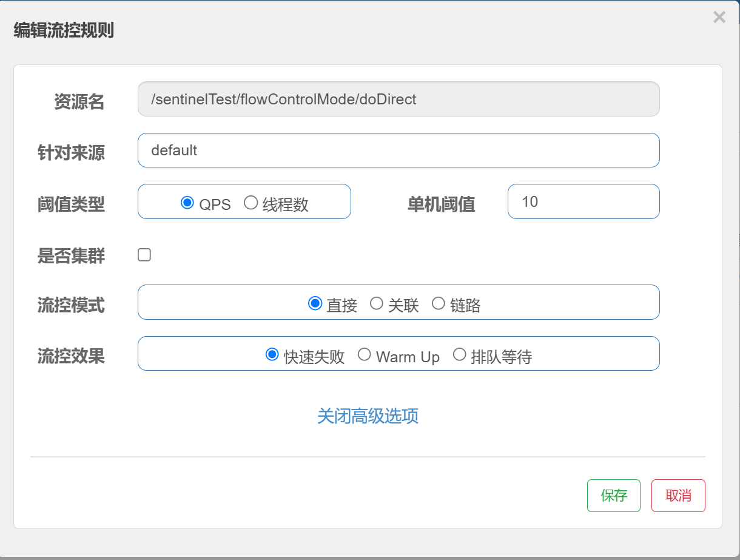The width and height of the screenshot is (740, 560).
Task: Click the 线程数 label text
Action: click(286, 204)
